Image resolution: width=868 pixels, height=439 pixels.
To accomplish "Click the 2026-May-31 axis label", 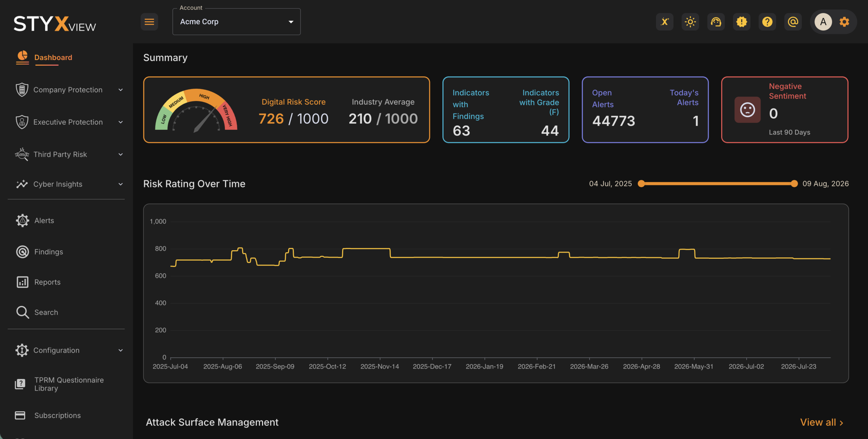I will pos(694,367).
